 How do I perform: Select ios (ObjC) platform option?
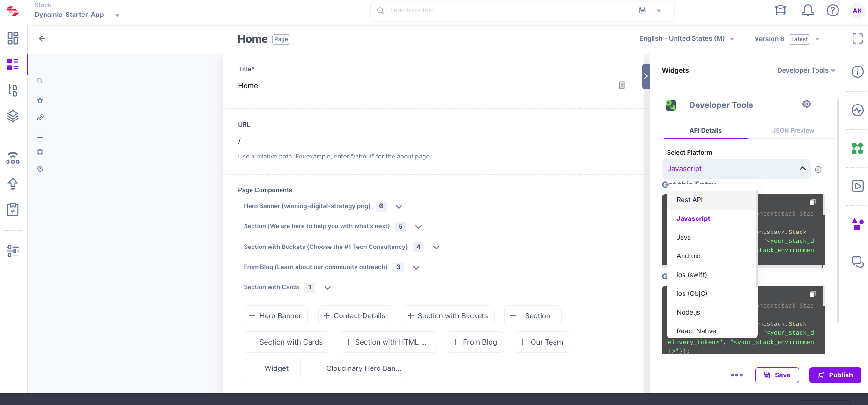712,293
